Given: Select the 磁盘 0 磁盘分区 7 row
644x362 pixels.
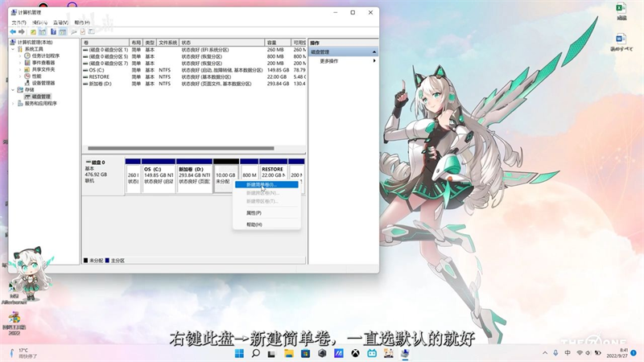Looking at the screenshot, I should coord(194,64).
